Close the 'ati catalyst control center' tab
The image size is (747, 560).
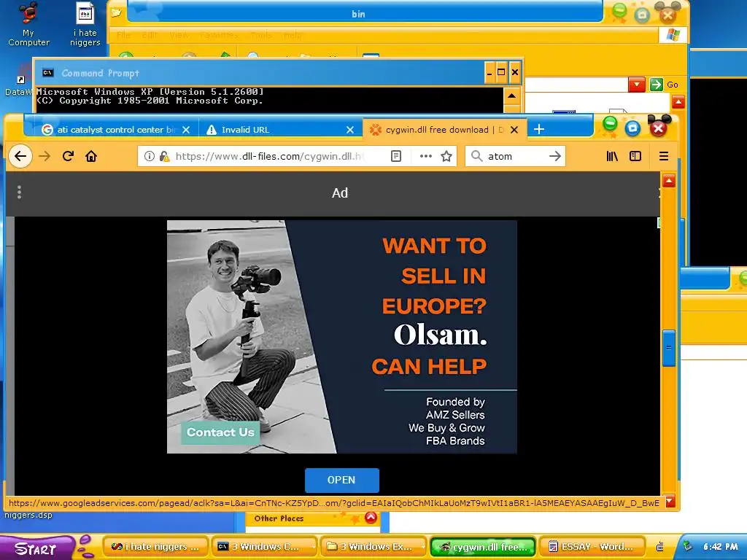[186, 130]
